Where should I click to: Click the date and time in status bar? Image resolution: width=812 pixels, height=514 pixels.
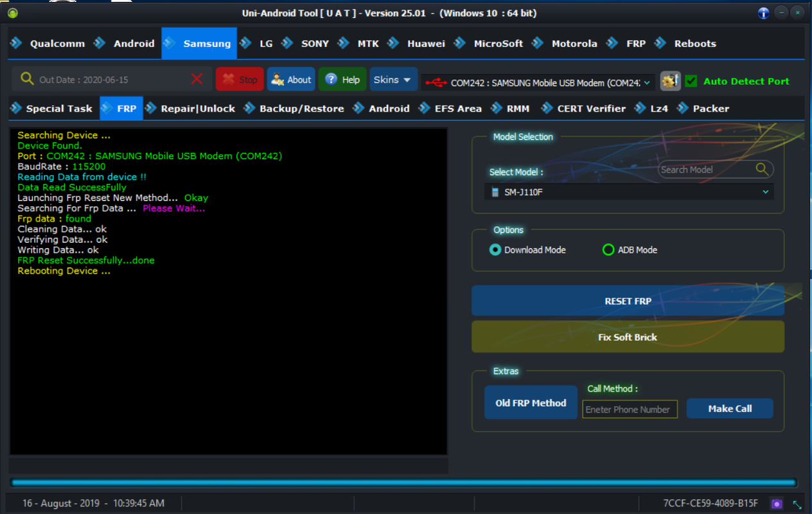coord(93,503)
